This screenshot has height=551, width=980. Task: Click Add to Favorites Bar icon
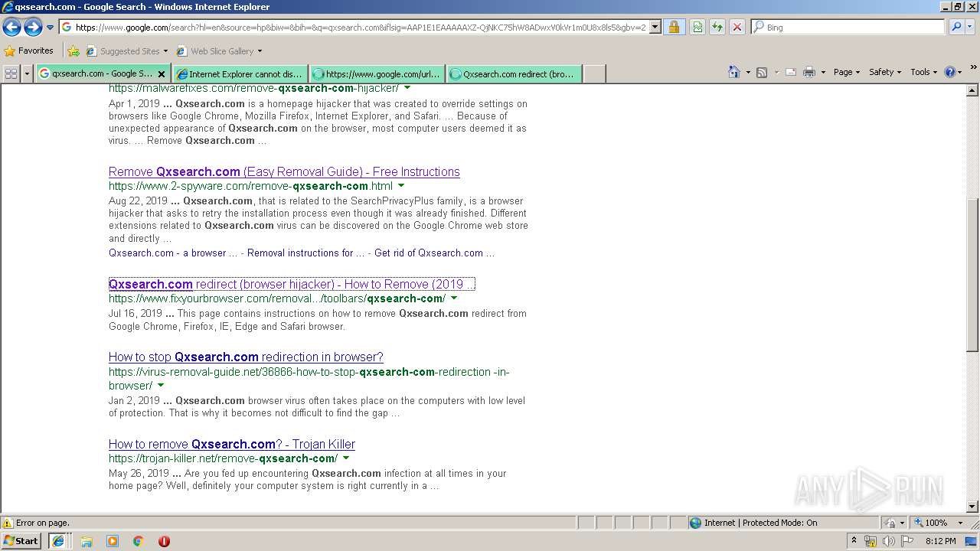click(x=73, y=51)
